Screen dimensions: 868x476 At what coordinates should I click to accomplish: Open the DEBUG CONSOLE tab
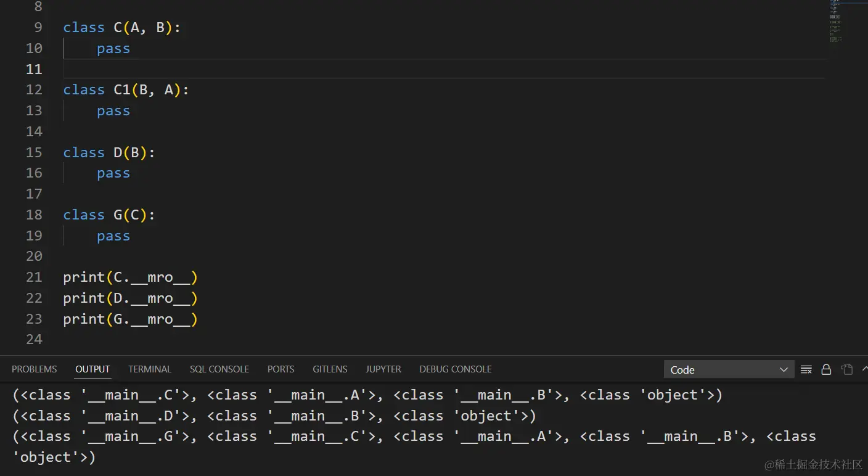tap(456, 369)
